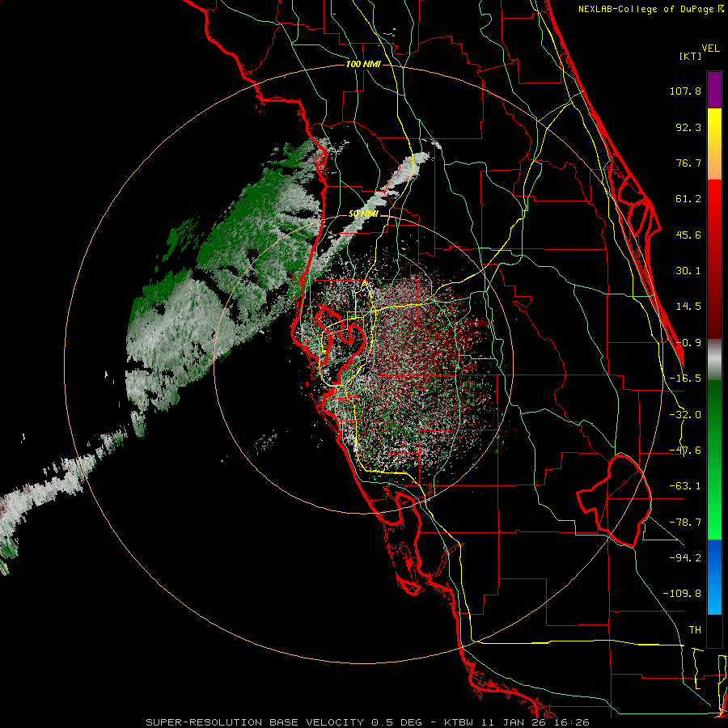Click the yellow segment of the velocity color bar
This screenshot has width=728, height=728.
tap(714, 144)
